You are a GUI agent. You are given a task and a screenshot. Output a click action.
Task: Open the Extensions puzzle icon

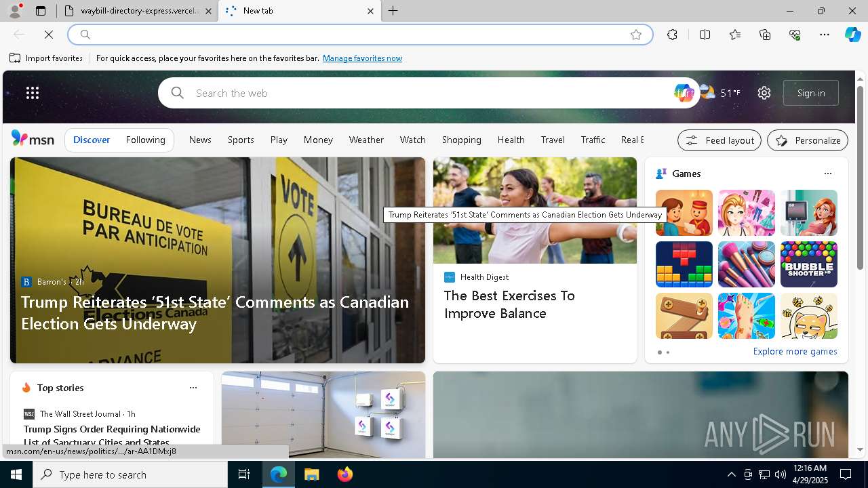(x=672, y=35)
